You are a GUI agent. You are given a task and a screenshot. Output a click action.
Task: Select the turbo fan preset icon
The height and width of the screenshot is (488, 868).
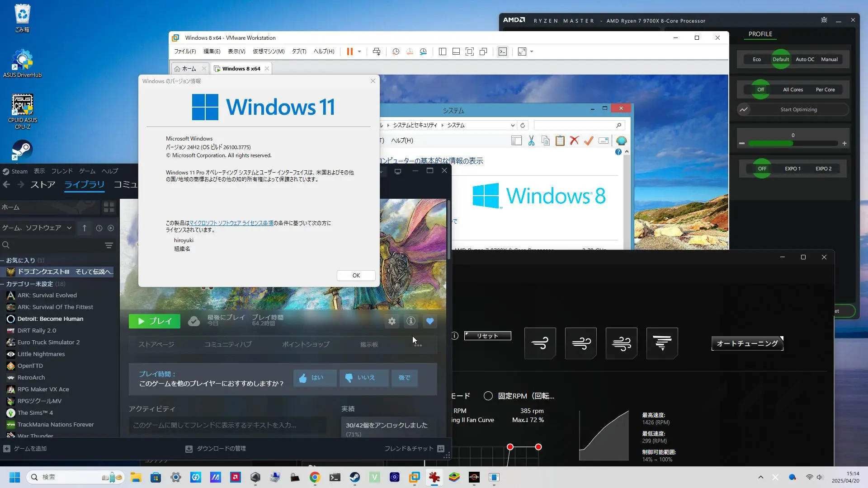[x=622, y=343]
